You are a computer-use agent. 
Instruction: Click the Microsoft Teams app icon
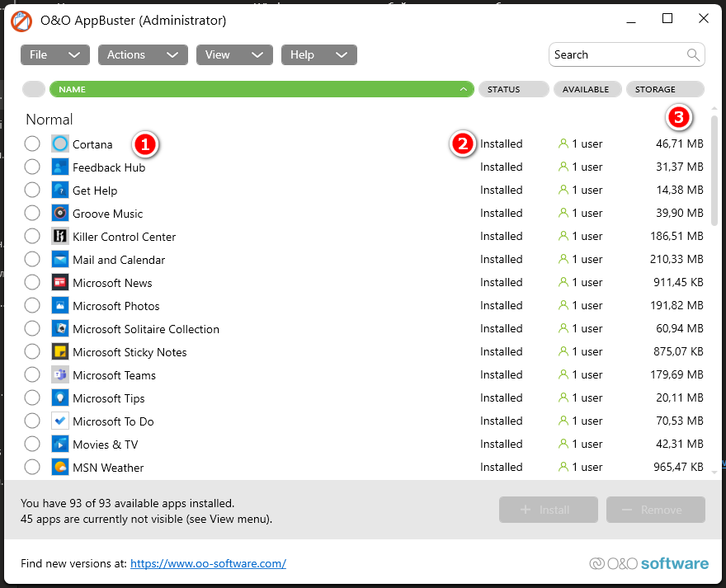click(59, 374)
